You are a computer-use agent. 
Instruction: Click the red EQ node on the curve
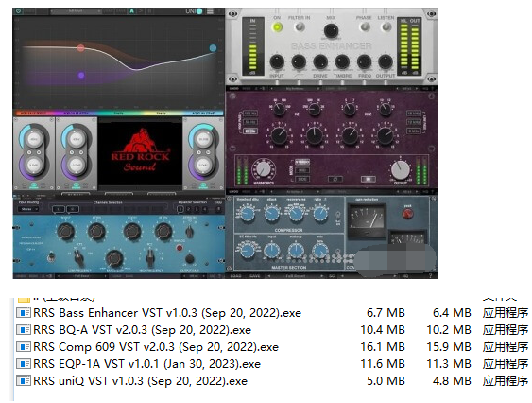(80, 48)
